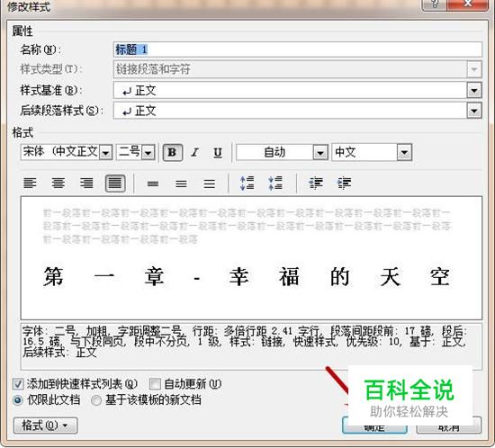Toggle the Bold formatting button

coord(173,152)
